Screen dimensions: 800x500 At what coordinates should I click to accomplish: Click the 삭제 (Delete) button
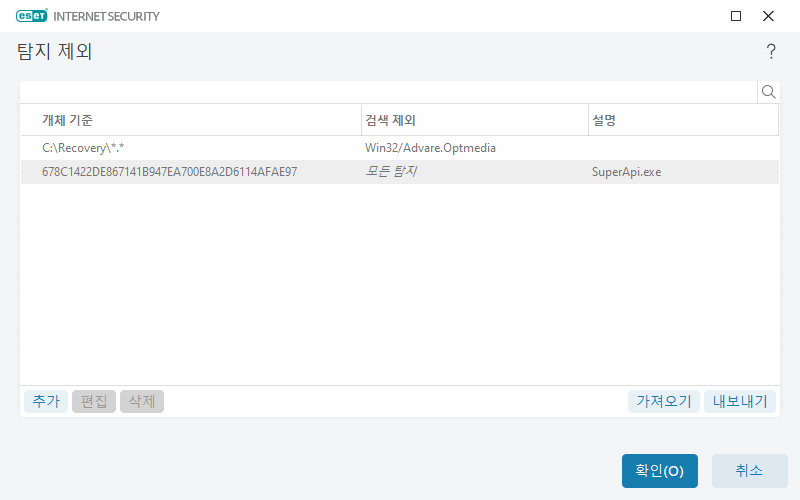click(x=142, y=401)
